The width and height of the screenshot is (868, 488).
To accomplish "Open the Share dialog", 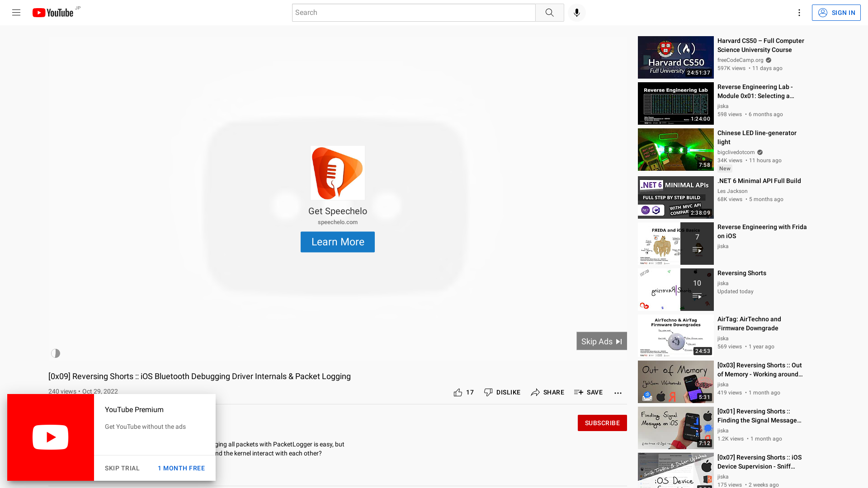I will [x=547, y=392].
